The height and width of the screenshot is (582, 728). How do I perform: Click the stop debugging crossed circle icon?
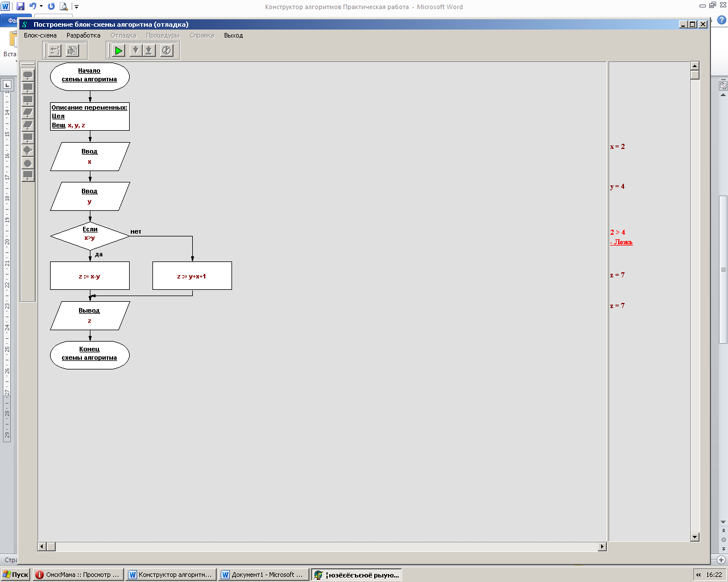coord(166,51)
